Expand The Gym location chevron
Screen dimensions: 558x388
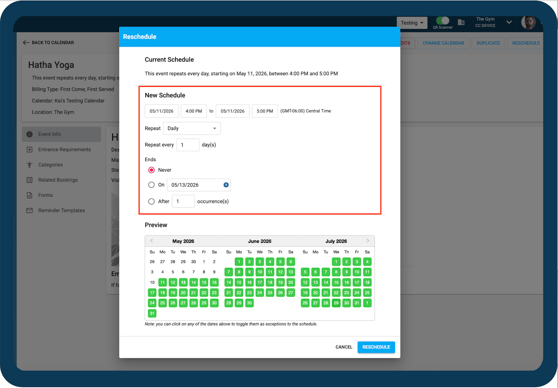(x=509, y=22)
